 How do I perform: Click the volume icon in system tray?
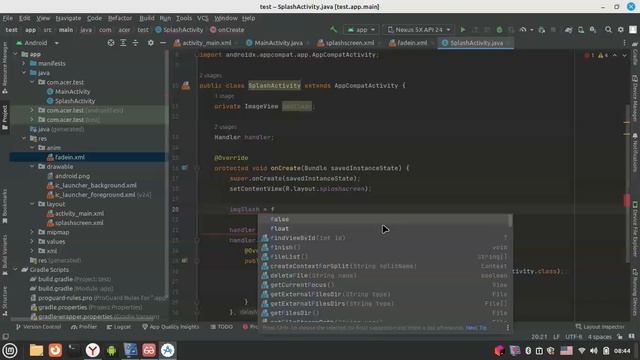pyautogui.click(x=594, y=351)
